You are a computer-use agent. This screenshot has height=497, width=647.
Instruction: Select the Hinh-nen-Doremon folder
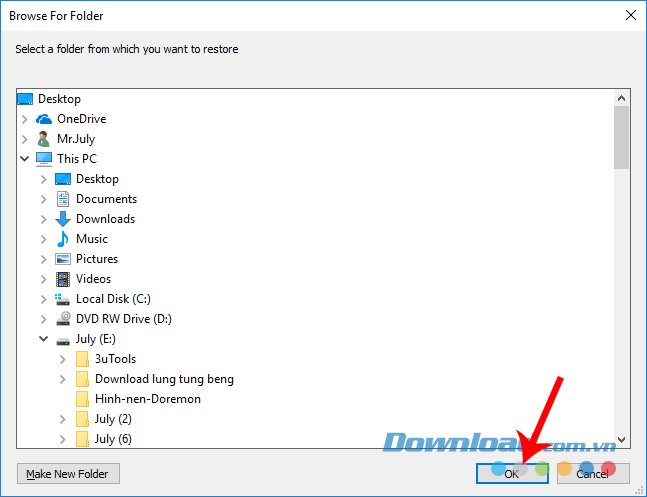pyautogui.click(x=148, y=399)
